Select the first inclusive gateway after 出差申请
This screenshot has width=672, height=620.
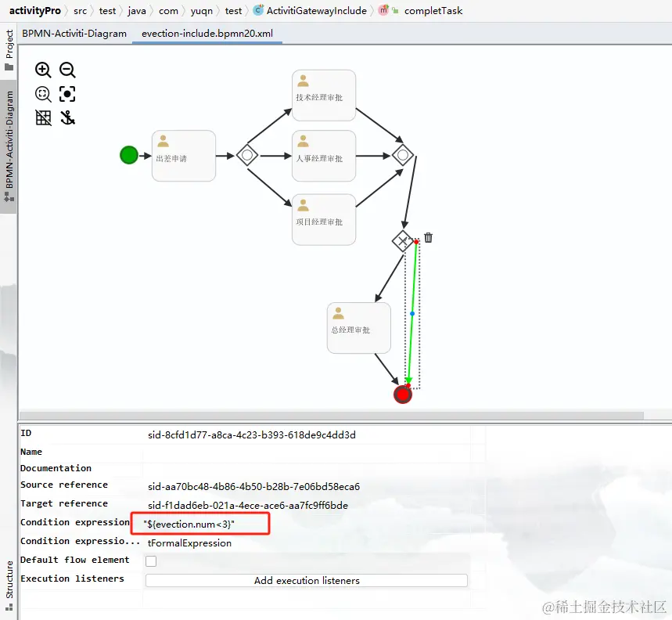[x=247, y=155]
